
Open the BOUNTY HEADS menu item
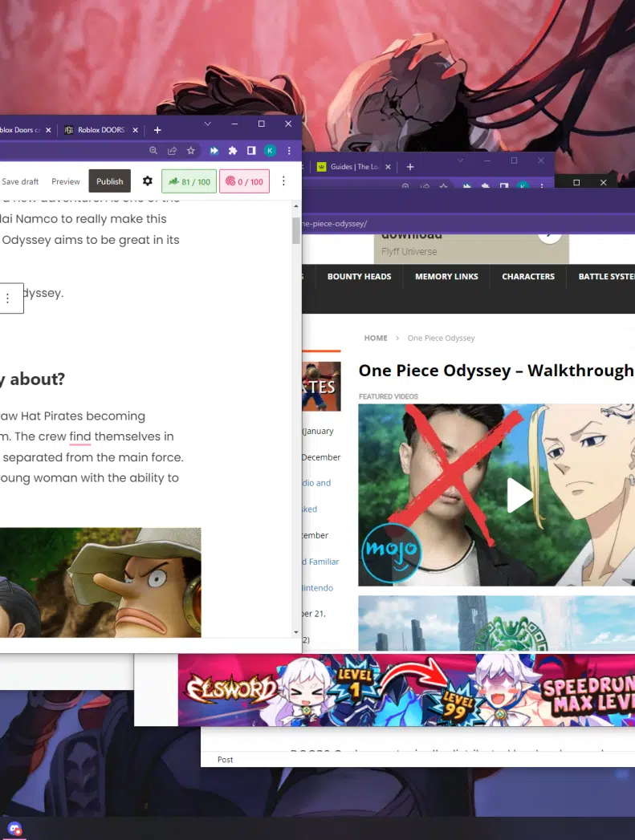pos(359,277)
